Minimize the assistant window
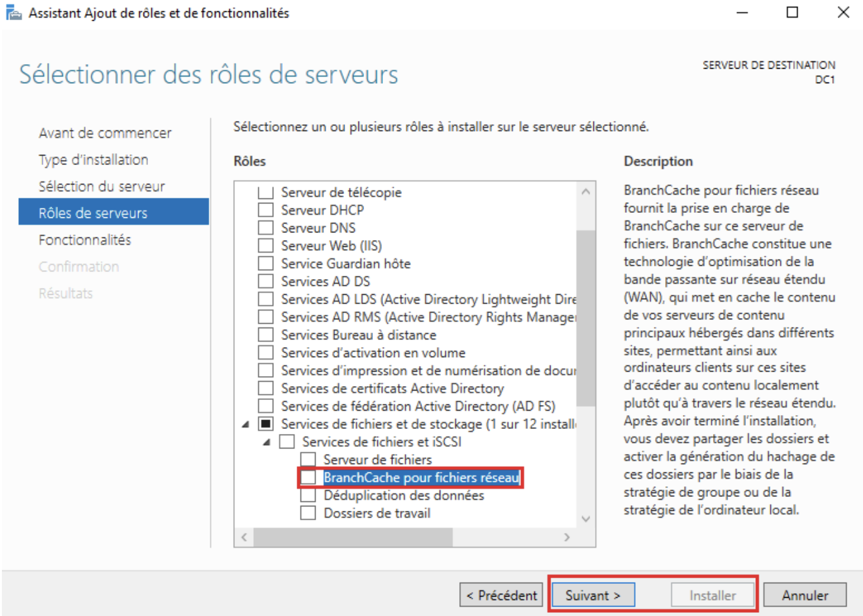The width and height of the screenshot is (863, 616). [742, 13]
